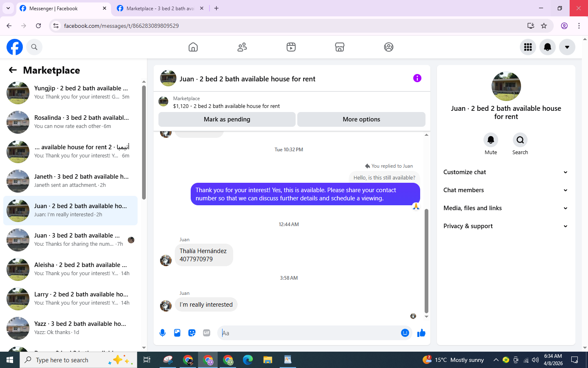588x368 pixels.
Task: Mute the conversation with the bell icon
Action: point(491,140)
